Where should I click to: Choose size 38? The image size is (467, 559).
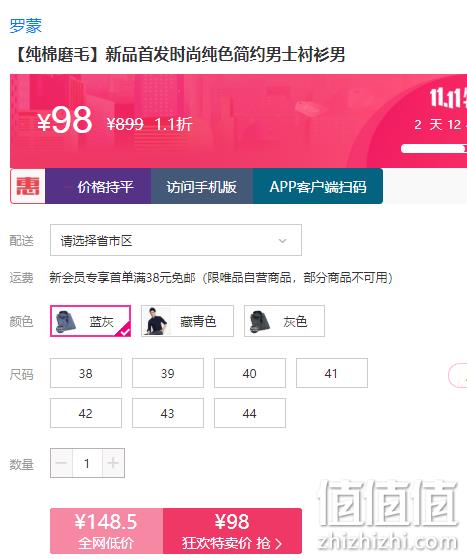click(x=86, y=373)
